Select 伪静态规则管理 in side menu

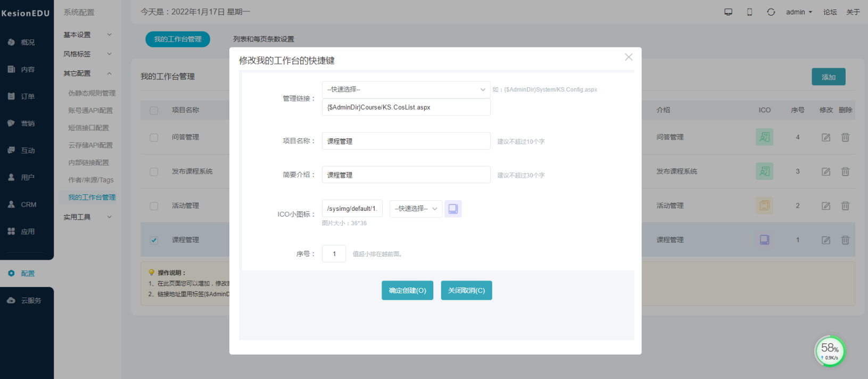[92, 93]
